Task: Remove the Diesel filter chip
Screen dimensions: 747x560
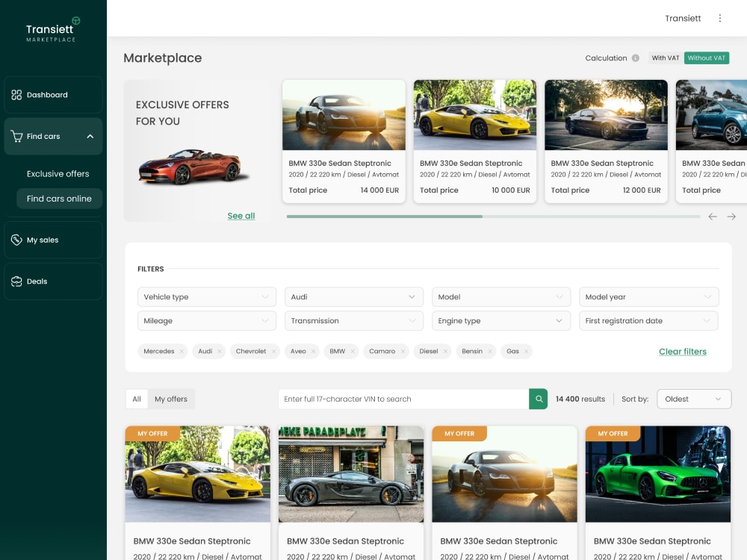Action: [445, 352]
